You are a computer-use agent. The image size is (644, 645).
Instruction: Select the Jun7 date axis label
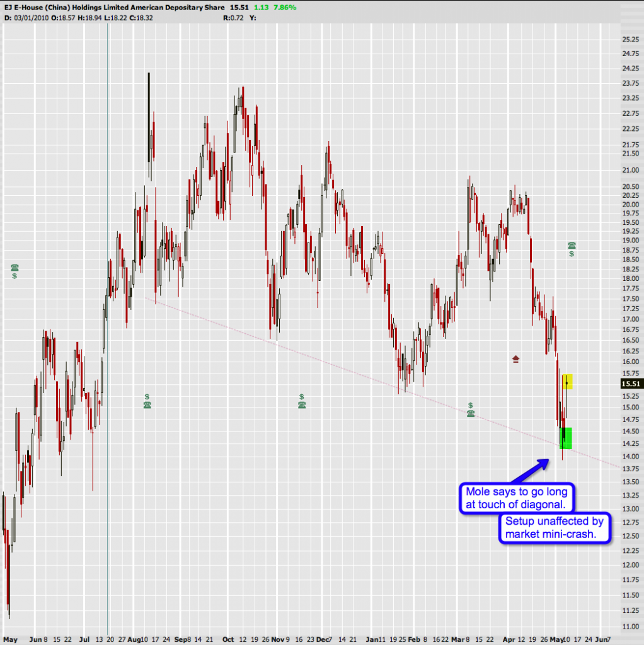pyautogui.click(x=603, y=639)
